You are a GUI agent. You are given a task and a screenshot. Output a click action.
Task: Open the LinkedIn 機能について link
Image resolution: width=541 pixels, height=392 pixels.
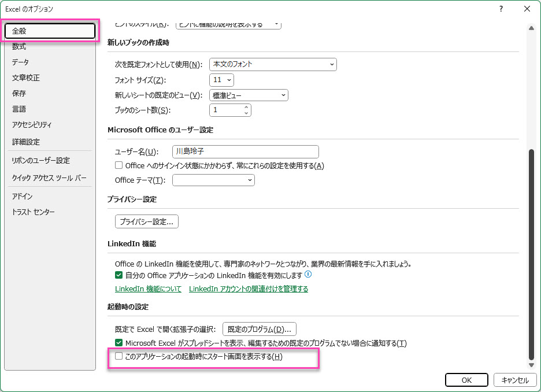148,289
